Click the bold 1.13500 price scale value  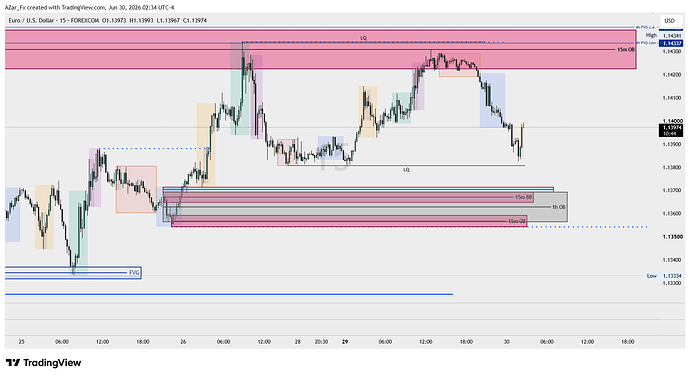tap(672, 236)
